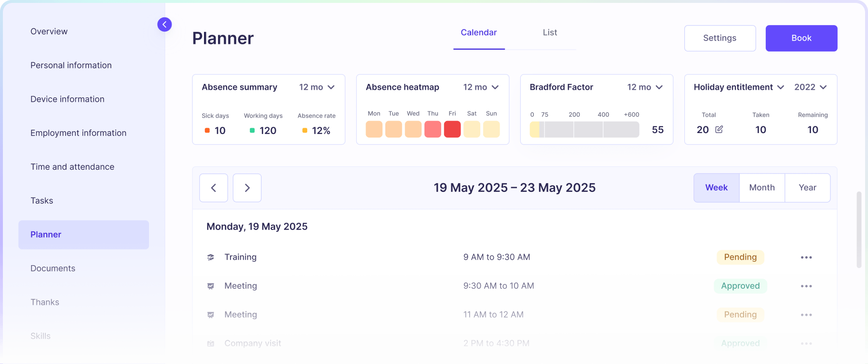The height and width of the screenshot is (364, 868).
Task: Switch calendar to Year view
Action: (x=807, y=188)
